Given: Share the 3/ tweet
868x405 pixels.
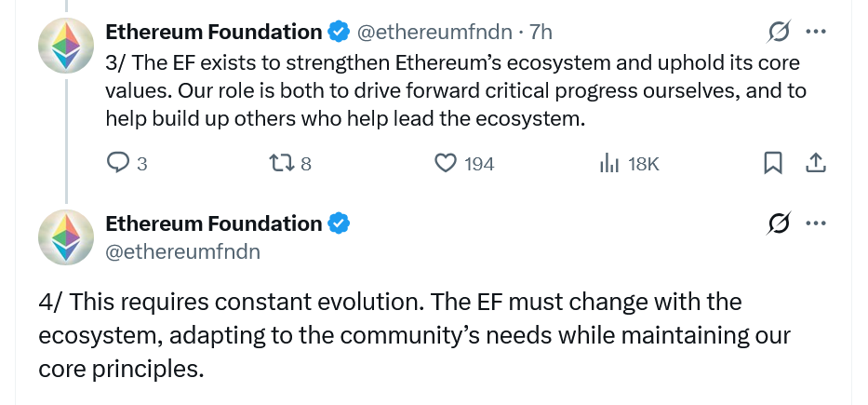Looking at the screenshot, I should pyautogui.click(x=815, y=164).
